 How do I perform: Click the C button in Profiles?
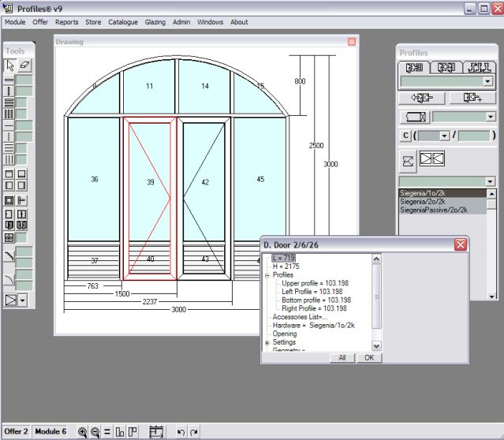click(405, 136)
